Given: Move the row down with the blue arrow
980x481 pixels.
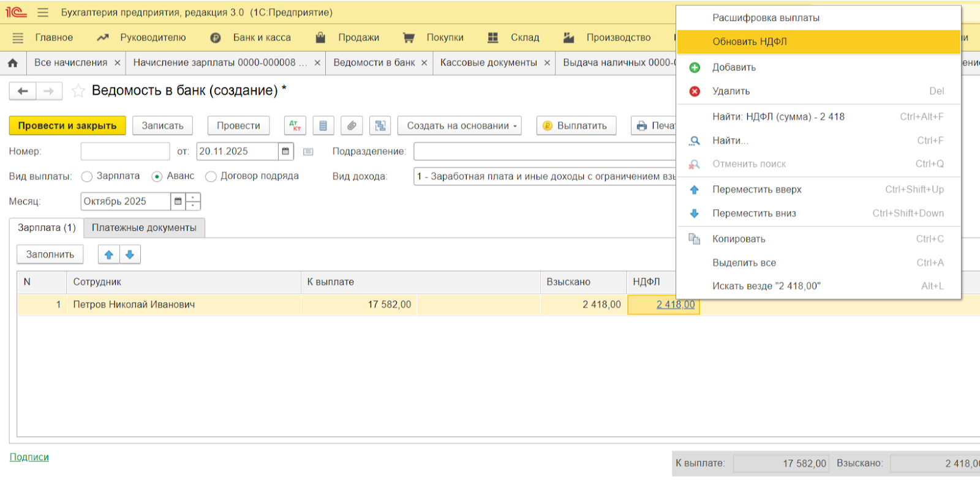Looking at the screenshot, I should (x=130, y=255).
